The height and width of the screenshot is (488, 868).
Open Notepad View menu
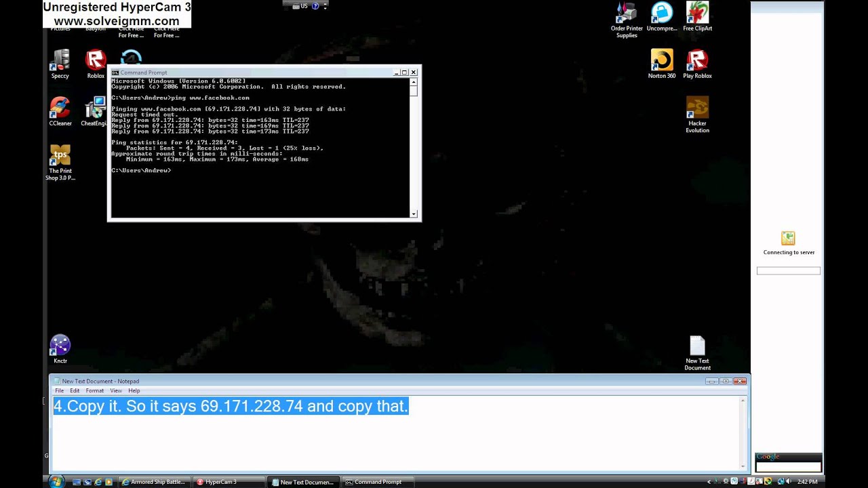tap(116, 390)
